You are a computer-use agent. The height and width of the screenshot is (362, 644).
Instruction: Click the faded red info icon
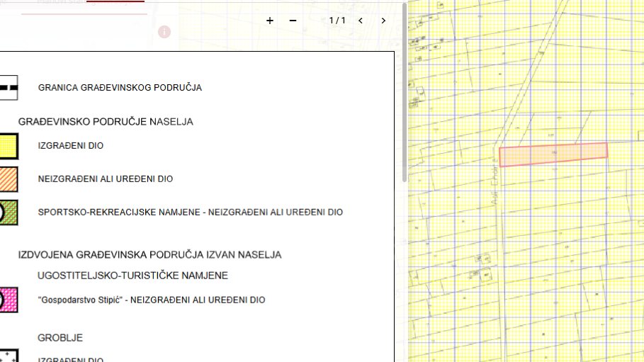[164, 32]
